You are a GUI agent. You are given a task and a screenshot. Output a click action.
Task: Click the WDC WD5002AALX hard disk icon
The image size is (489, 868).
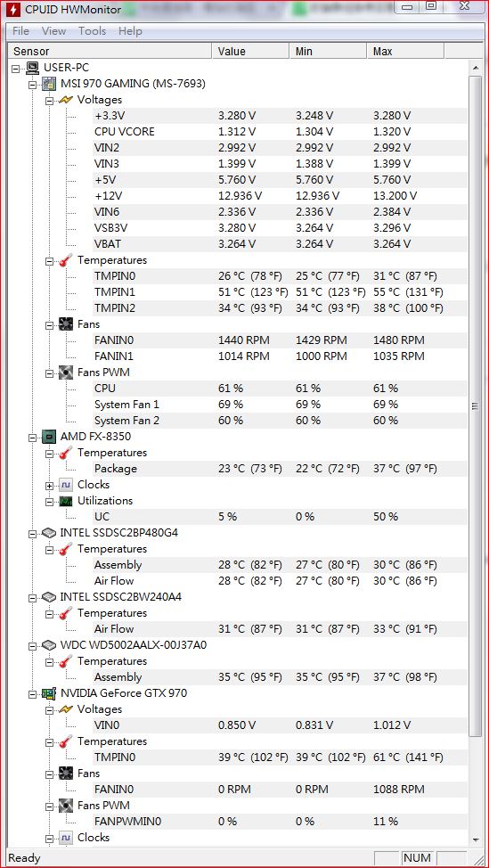[x=50, y=645]
